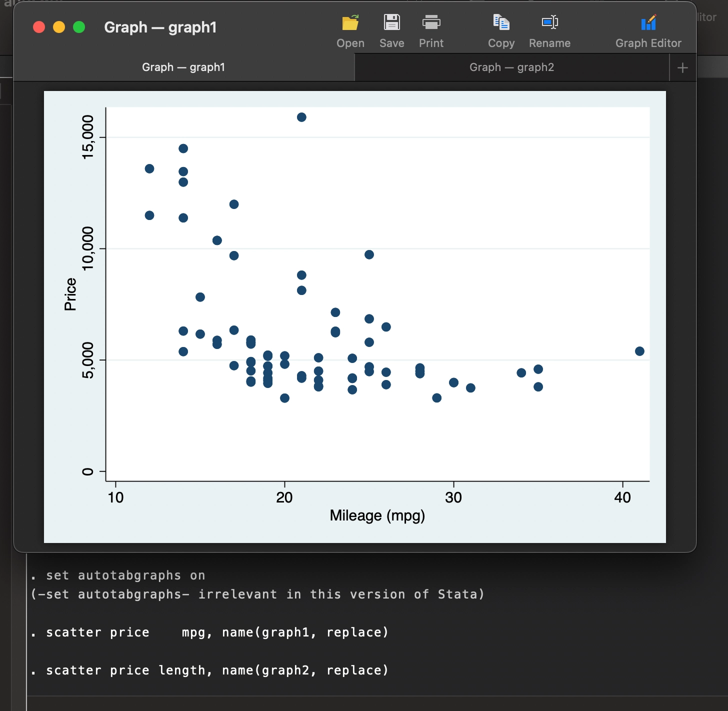Click the outlier data point above 40 mpg
The image size is (728, 711).
click(x=639, y=351)
